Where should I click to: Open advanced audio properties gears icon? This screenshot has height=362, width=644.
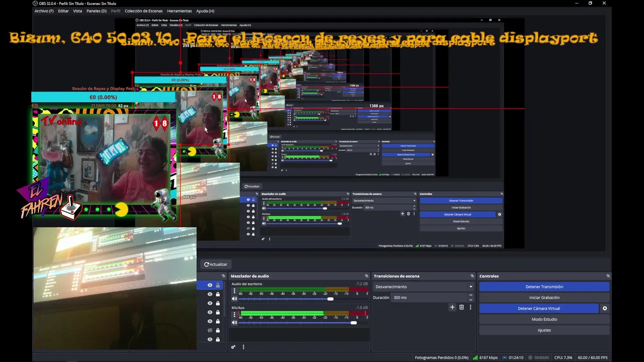(233, 347)
